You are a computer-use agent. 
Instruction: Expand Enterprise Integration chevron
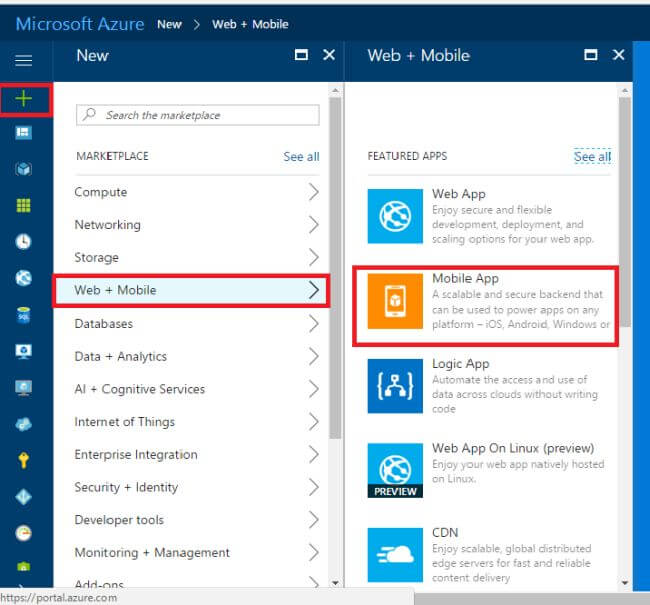pyautogui.click(x=314, y=454)
